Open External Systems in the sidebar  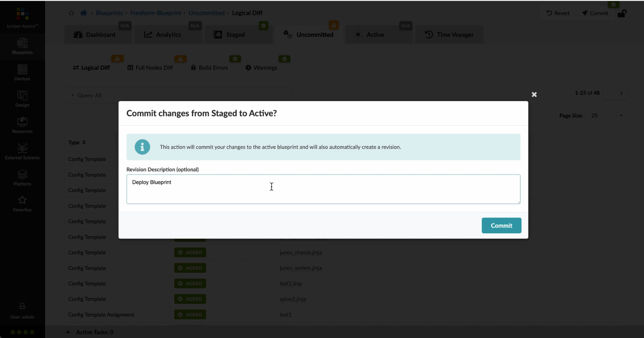pyautogui.click(x=22, y=151)
